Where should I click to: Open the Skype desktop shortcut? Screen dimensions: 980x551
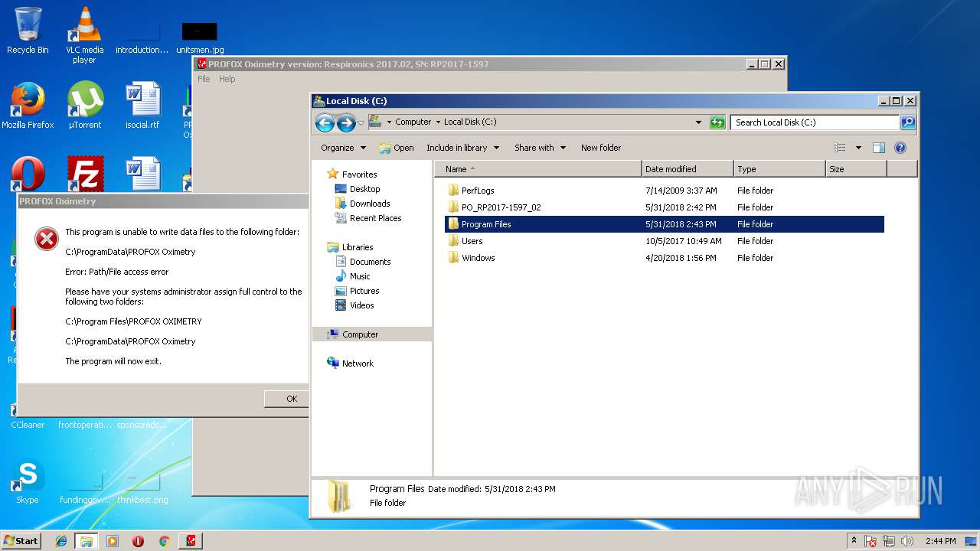click(28, 482)
